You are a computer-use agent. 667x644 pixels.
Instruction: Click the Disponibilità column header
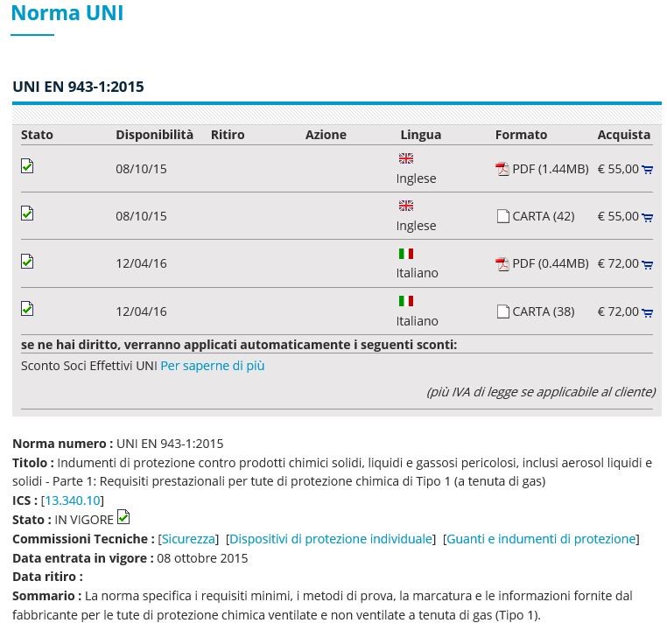154,135
